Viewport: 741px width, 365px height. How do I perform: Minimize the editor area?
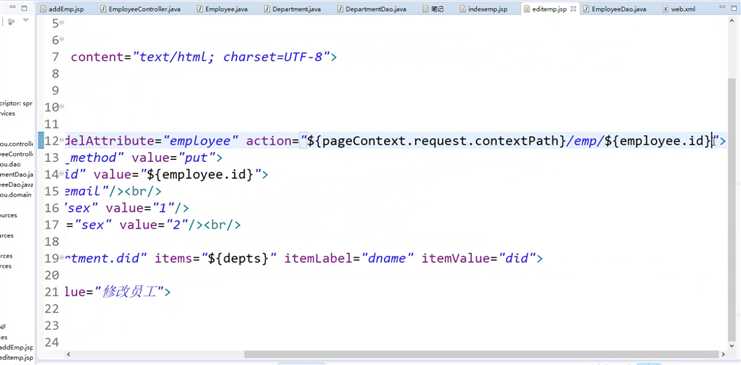[723, 7]
